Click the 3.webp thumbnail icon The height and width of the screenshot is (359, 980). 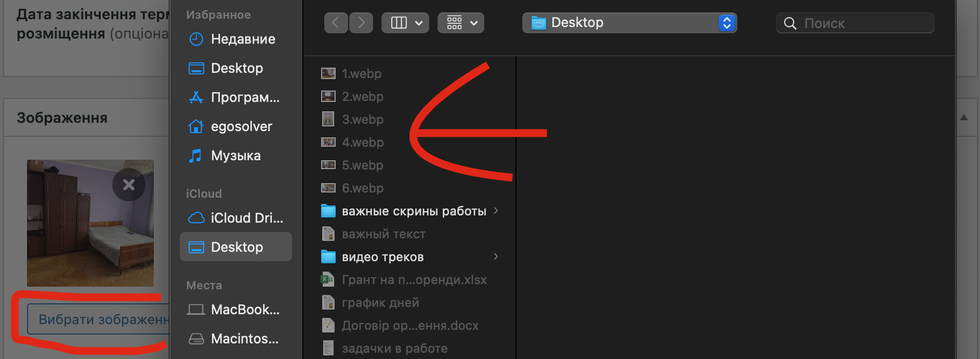[328, 119]
